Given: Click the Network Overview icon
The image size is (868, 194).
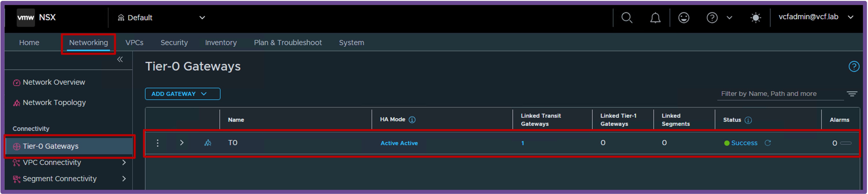Looking at the screenshot, I should pos(17,83).
